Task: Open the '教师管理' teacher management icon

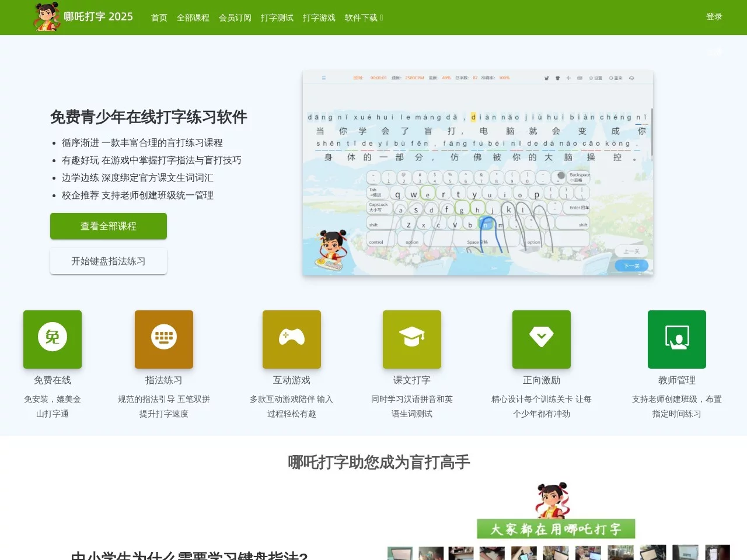Action: [677, 339]
